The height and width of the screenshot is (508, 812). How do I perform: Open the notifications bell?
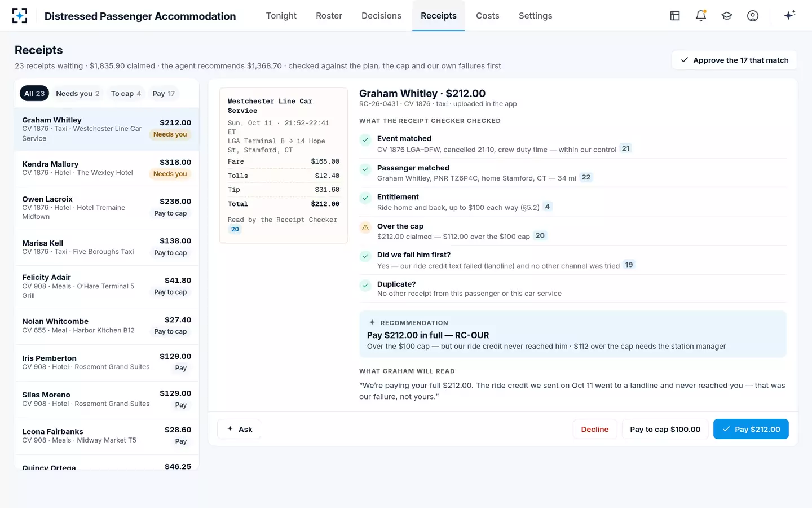tap(701, 16)
